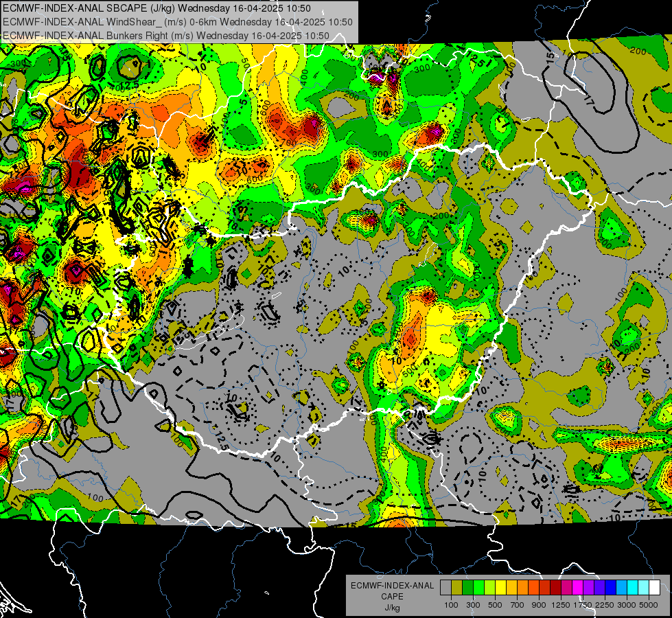This screenshot has width=672, height=618.
Task: Click the J/kg unit in the legend
Action: (x=392, y=608)
